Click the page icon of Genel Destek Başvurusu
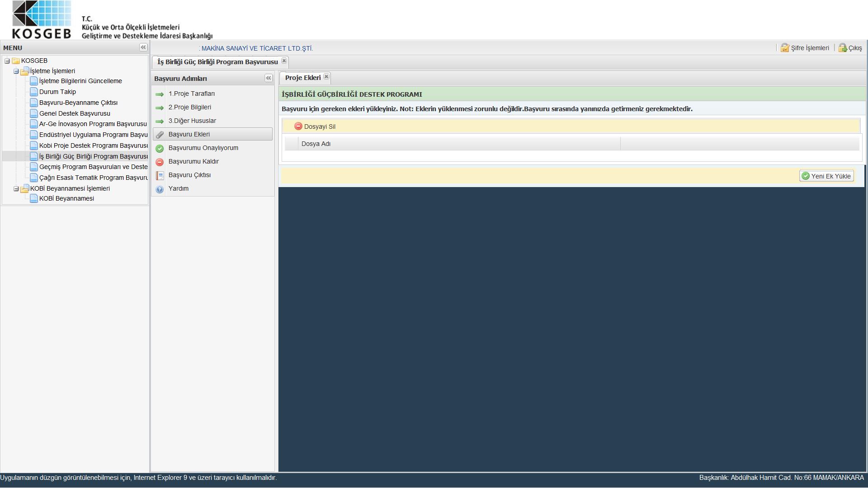Viewport: 868px width, 488px height. coord(34,113)
